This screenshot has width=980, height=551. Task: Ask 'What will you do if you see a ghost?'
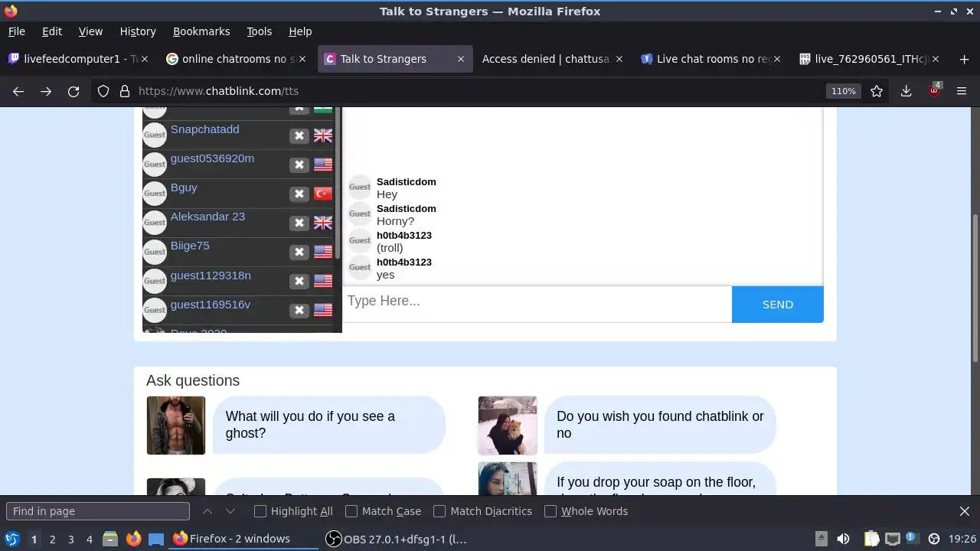pos(328,425)
